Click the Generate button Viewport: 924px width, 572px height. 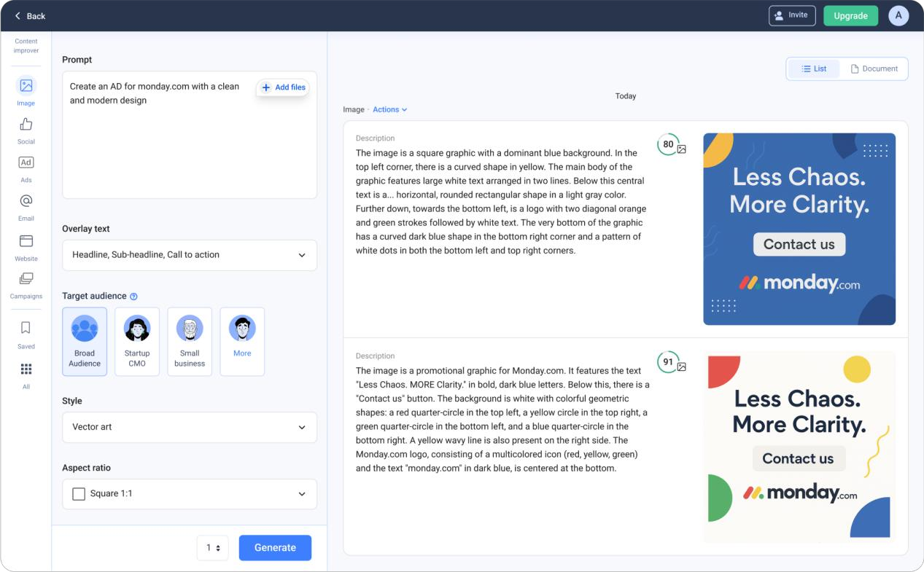(x=275, y=548)
